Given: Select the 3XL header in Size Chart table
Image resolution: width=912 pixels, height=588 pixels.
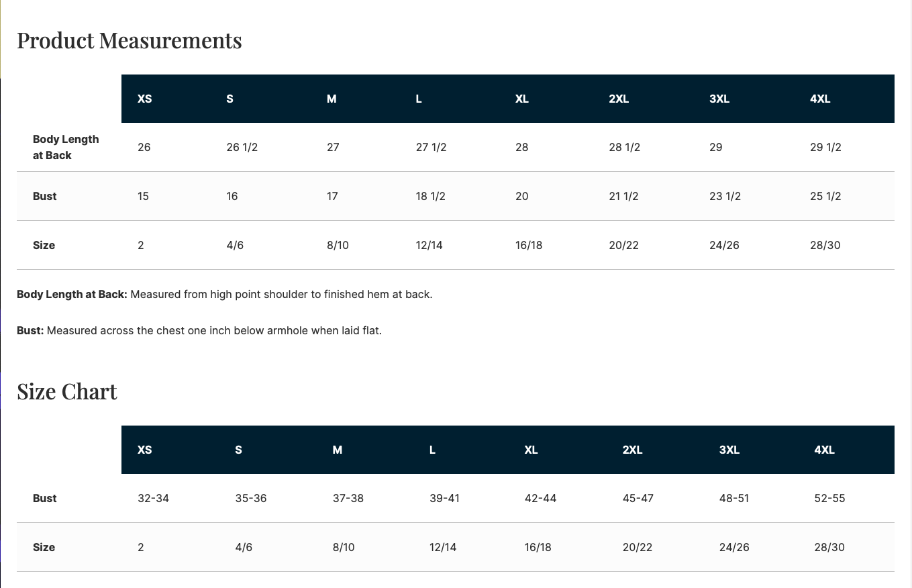Looking at the screenshot, I should point(729,450).
